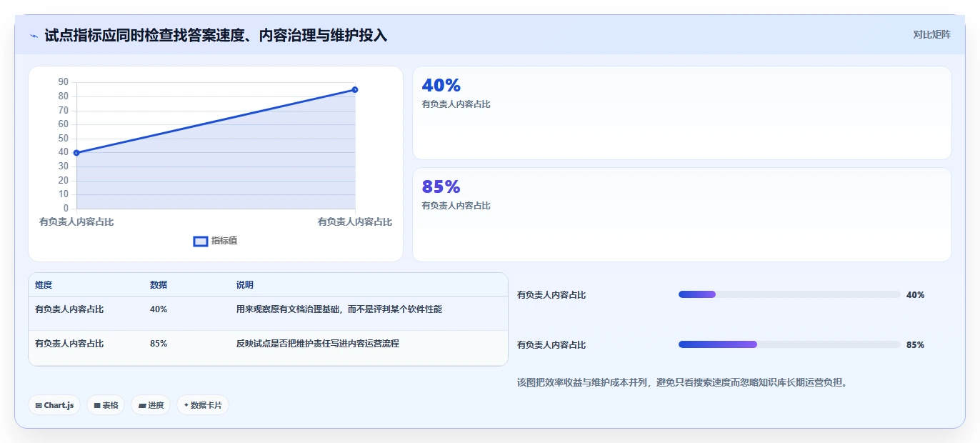Click the 表格 tag pill

tap(106, 405)
